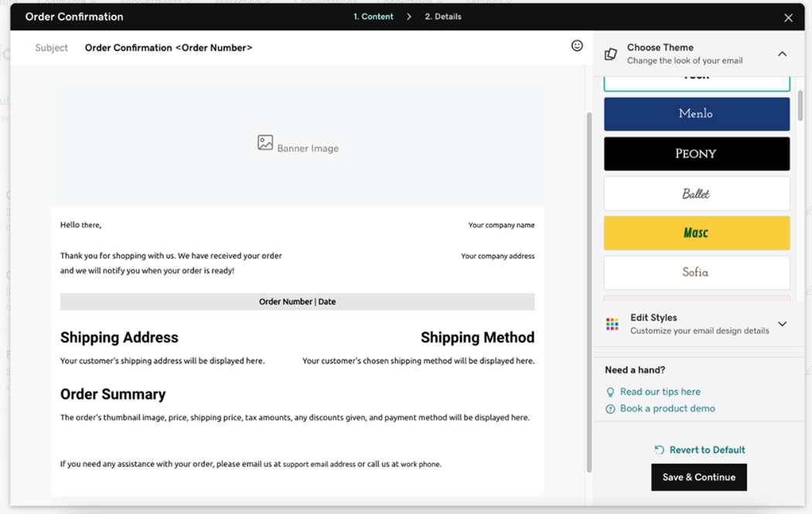This screenshot has width=812, height=514.
Task: Click the lightbulb tips icon
Action: click(610, 393)
